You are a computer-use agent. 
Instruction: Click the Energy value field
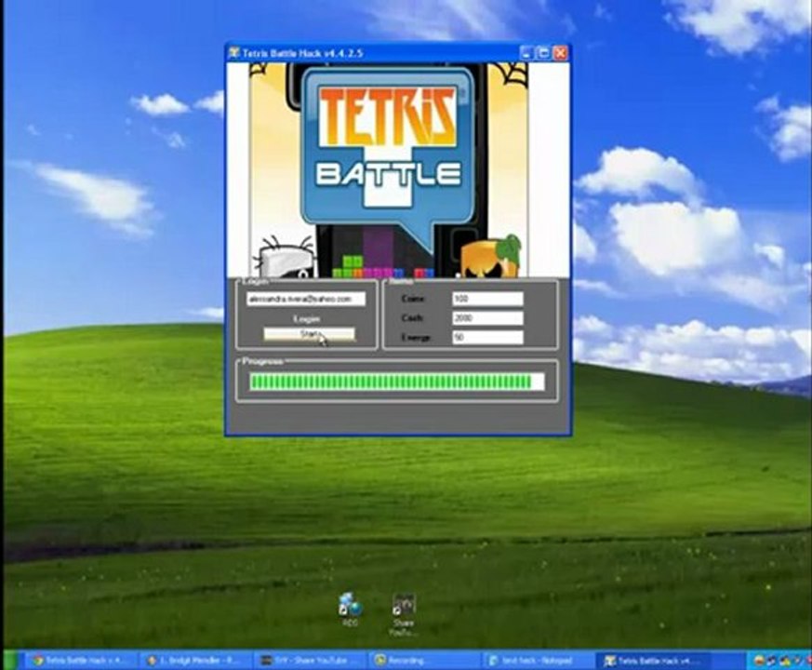coord(487,338)
